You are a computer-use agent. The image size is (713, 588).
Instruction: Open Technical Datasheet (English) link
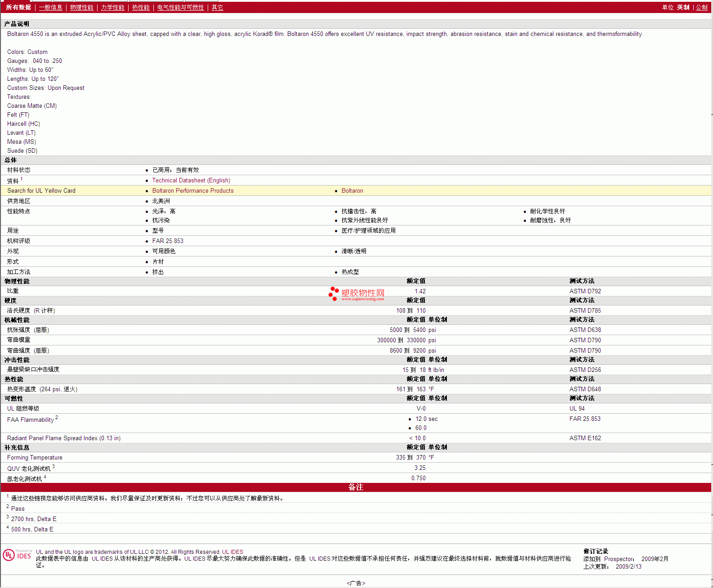[x=191, y=181]
